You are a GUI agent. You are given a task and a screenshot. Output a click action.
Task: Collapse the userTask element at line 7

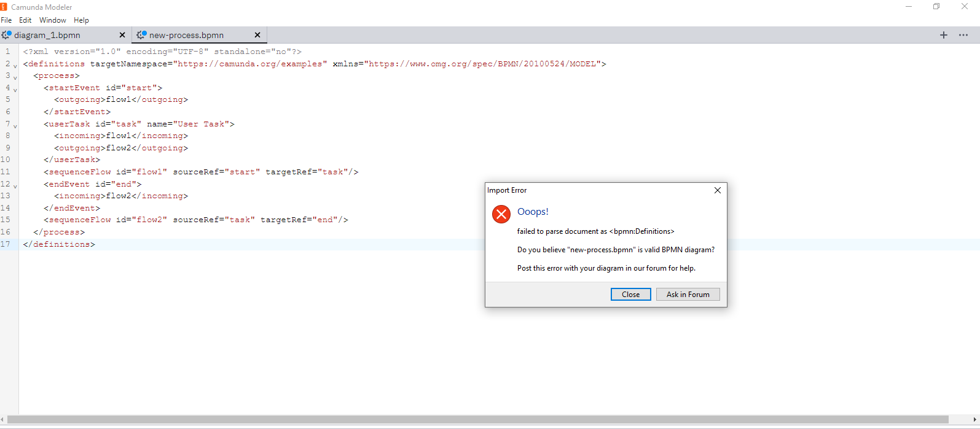coord(15,126)
